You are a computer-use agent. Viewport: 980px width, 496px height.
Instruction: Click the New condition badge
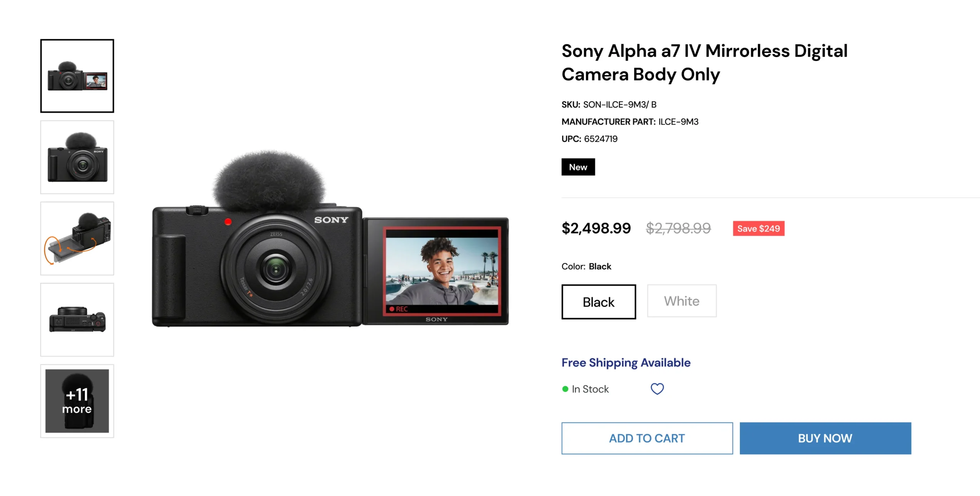[578, 167]
